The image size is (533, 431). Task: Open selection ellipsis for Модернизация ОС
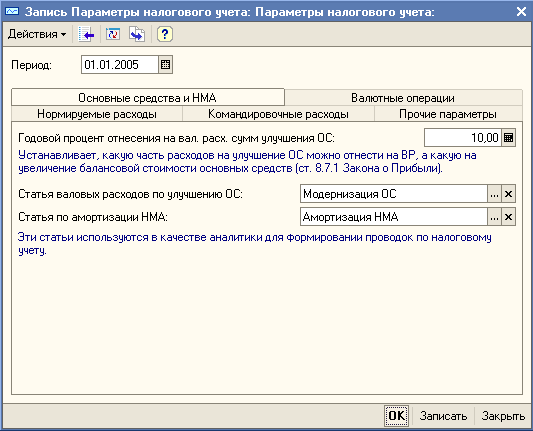[494, 194]
